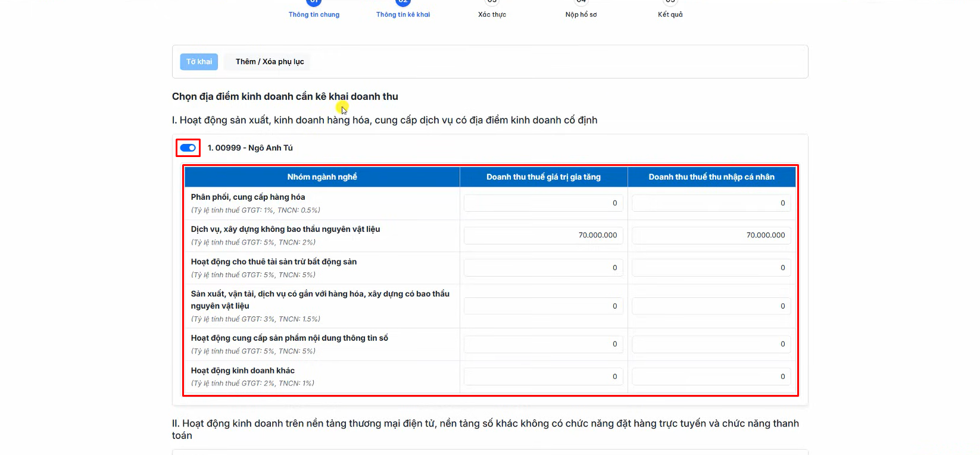980x455 pixels.
Task: Click TNCN revenue field for Dịch vụ, xây dựng row
Action: [711, 236]
